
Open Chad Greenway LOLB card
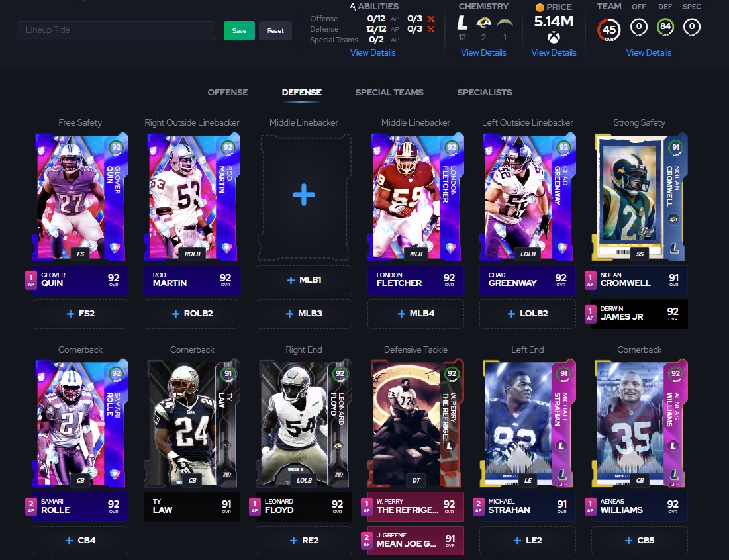tap(527, 197)
